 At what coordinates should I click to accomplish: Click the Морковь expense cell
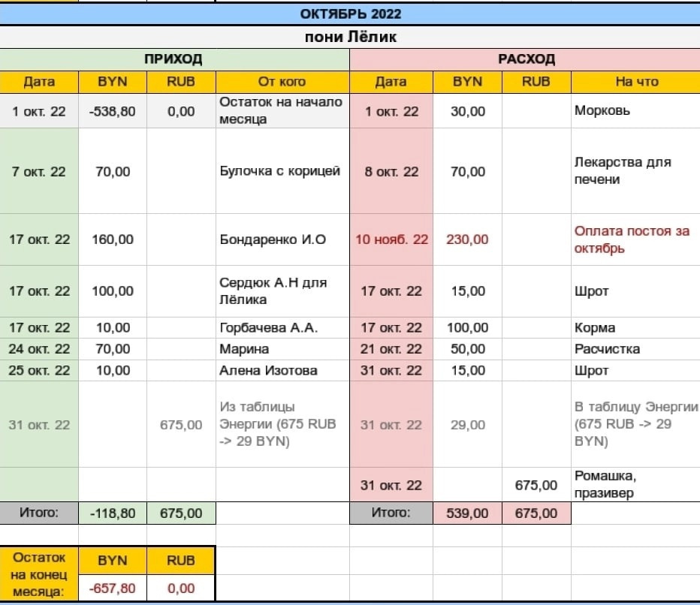[x=602, y=111]
